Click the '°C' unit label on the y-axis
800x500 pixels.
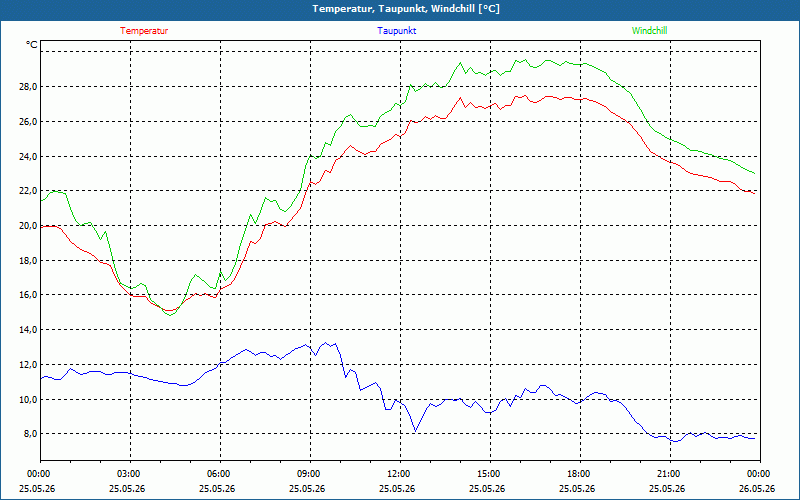point(32,45)
